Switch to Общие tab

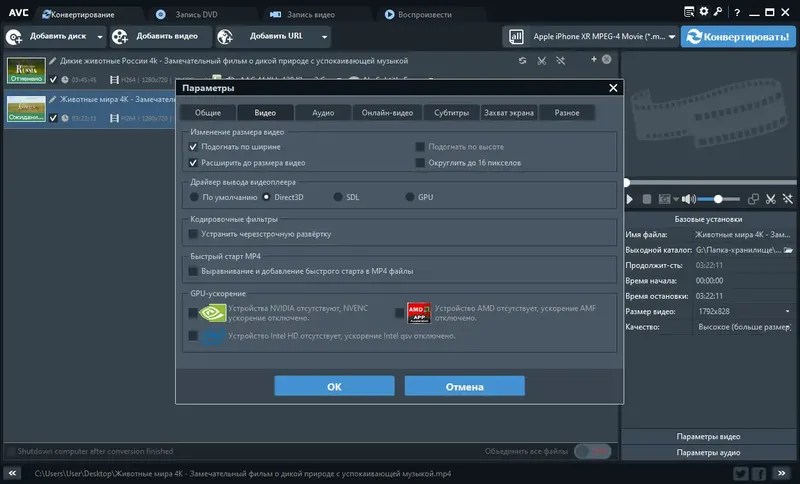pos(208,113)
